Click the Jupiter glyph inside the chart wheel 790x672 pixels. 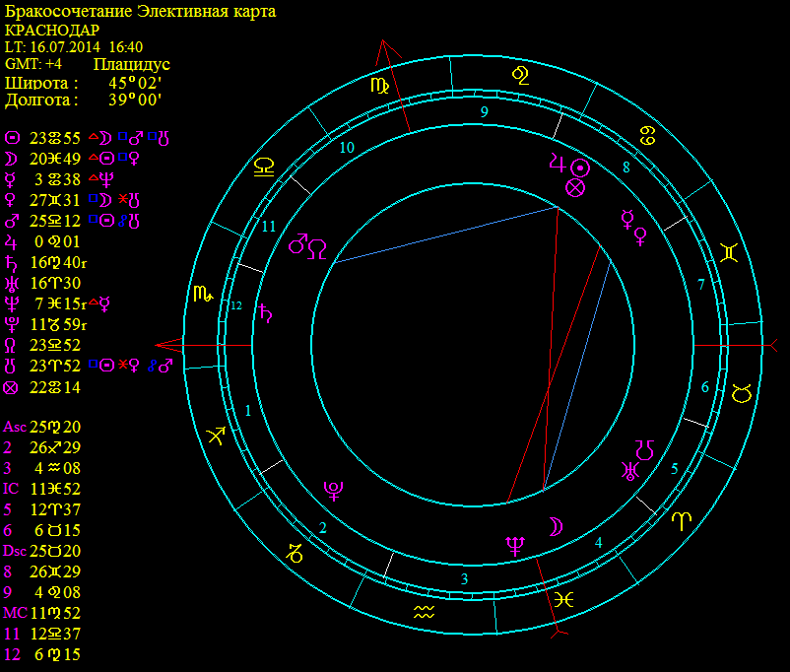558,164
